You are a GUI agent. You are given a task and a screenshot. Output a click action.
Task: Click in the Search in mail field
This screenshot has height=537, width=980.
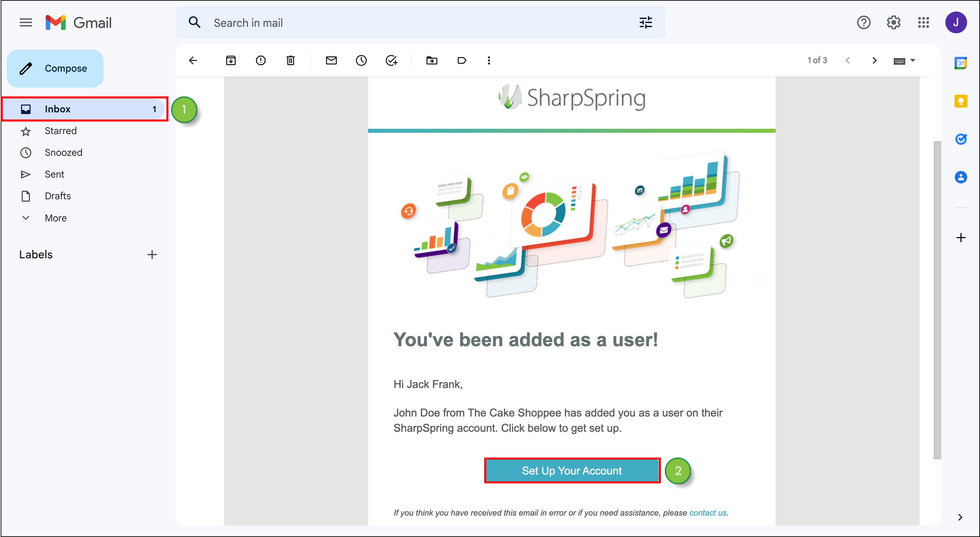point(420,23)
